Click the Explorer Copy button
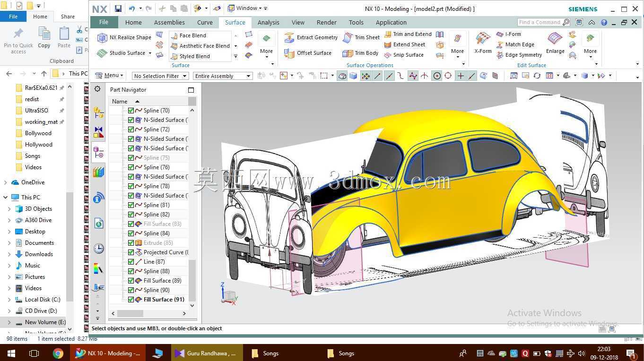This screenshot has height=361, width=644. [x=44, y=38]
